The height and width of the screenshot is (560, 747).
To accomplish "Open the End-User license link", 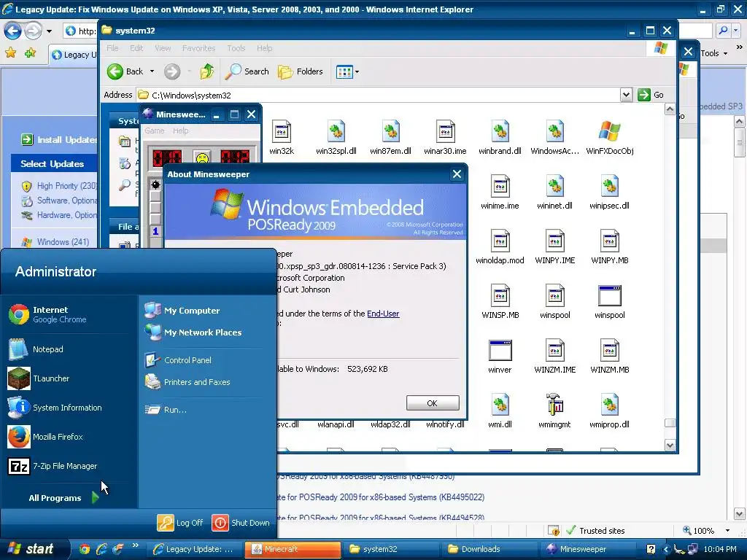I will click(x=383, y=314).
